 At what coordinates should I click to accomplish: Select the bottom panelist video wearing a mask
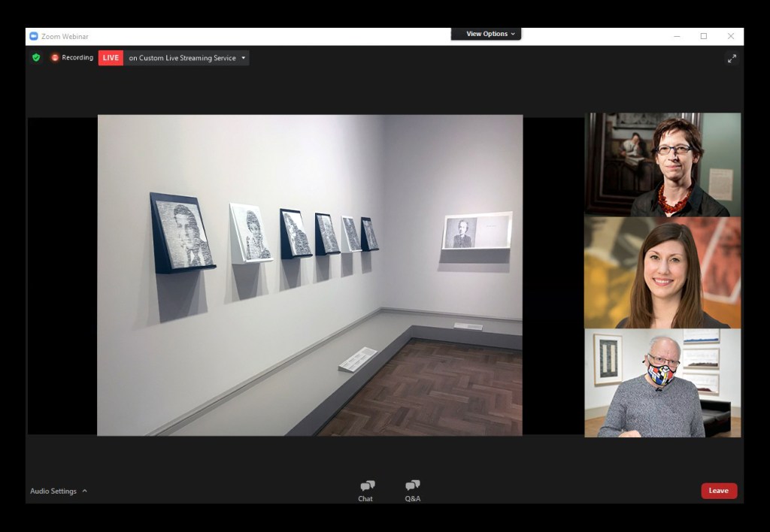pyautogui.click(x=662, y=383)
